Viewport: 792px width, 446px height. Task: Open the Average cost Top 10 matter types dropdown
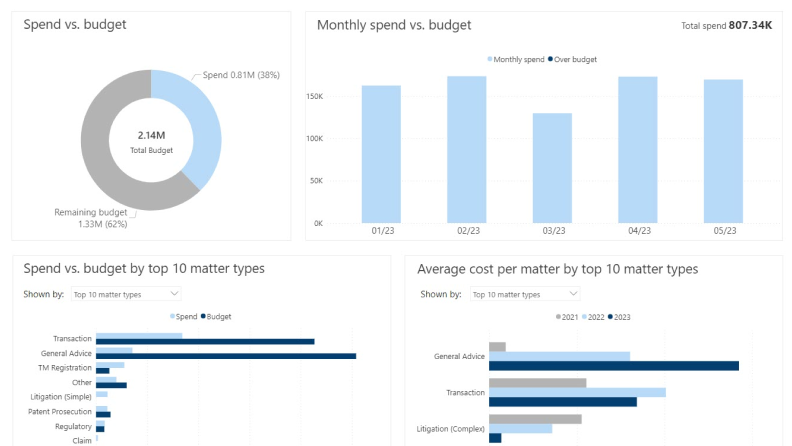[525, 294]
